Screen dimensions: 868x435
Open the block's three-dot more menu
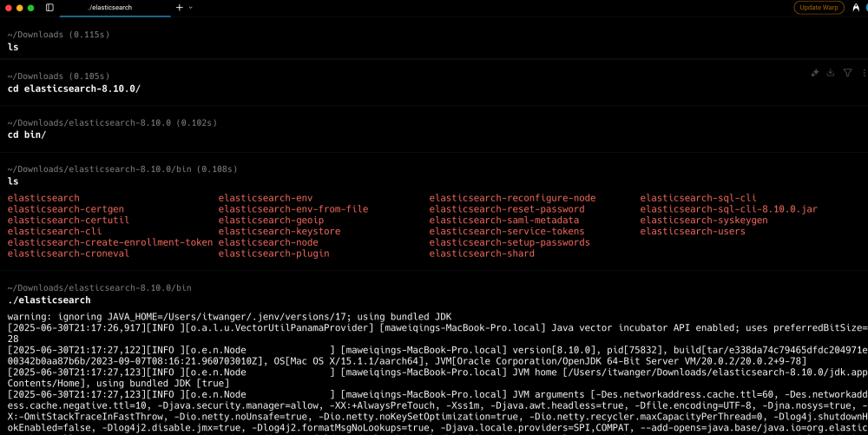point(862,73)
